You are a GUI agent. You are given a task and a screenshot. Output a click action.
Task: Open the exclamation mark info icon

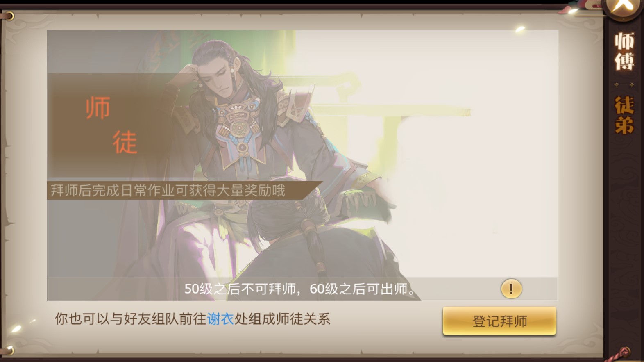click(x=511, y=289)
